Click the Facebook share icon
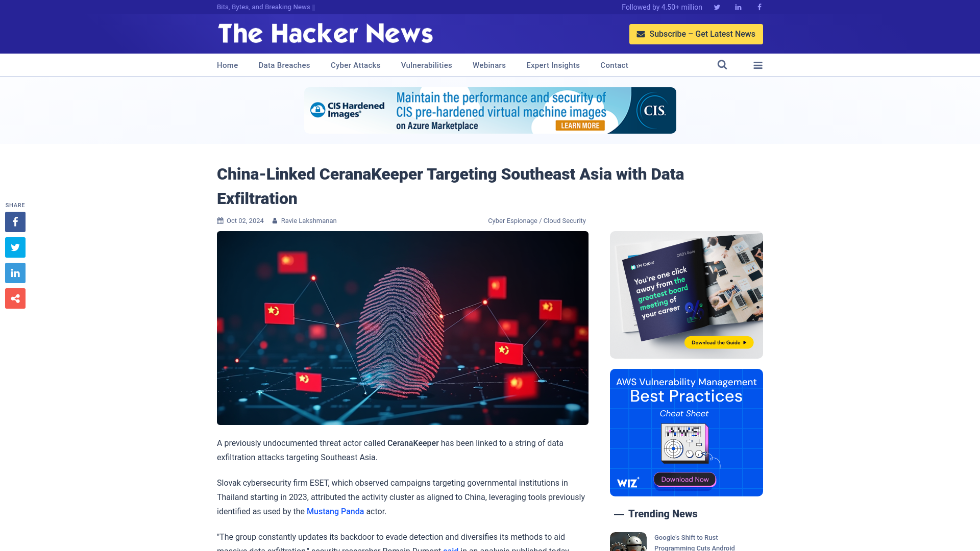This screenshot has width=980, height=551. pyautogui.click(x=15, y=221)
